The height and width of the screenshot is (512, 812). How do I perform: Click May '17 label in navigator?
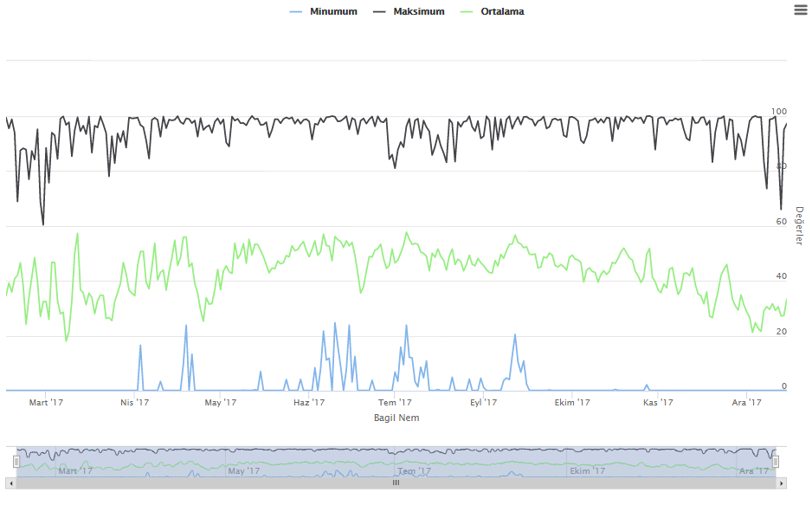[x=243, y=470]
